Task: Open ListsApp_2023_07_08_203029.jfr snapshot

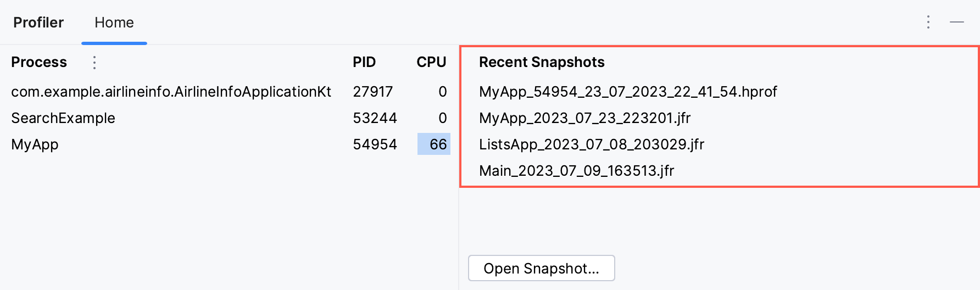Action: (591, 144)
